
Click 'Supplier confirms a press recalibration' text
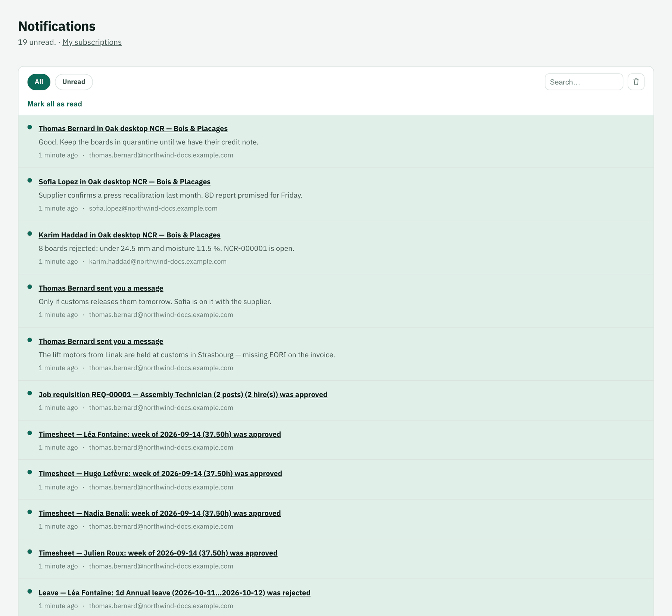[171, 195]
